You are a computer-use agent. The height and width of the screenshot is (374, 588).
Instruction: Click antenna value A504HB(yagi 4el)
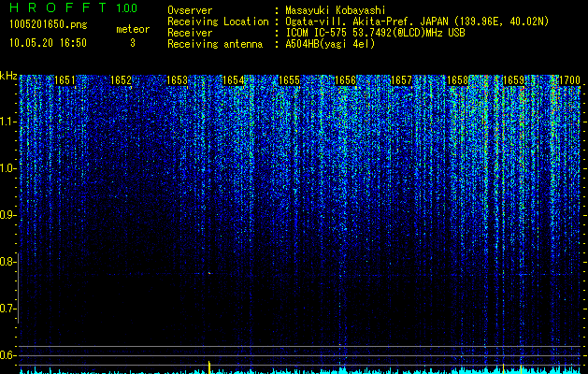coord(330,44)
